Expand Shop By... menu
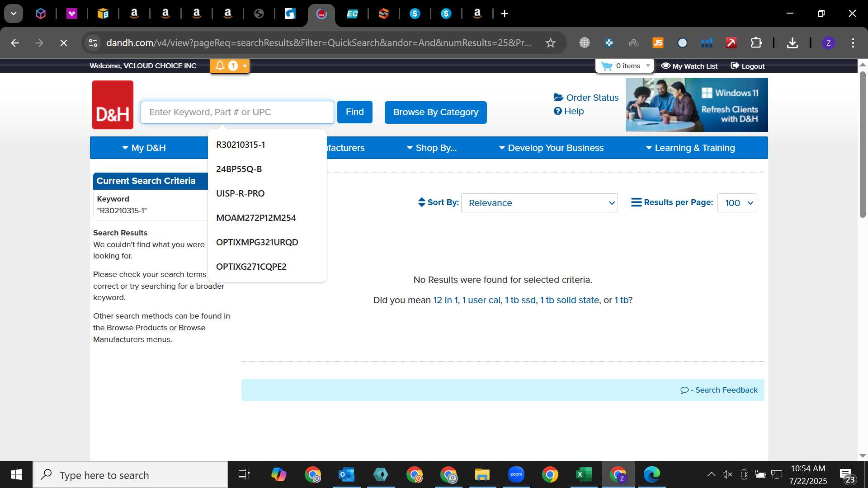This screenshot has width=868, height=488. (432, 148)
